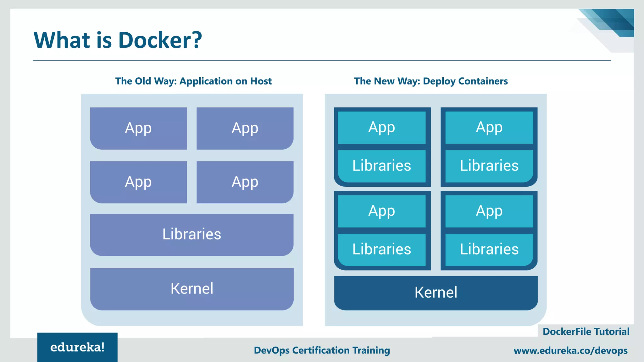Click the edureka! logo
This screenshot has width=644, height=362.
(x=77, y=347)
